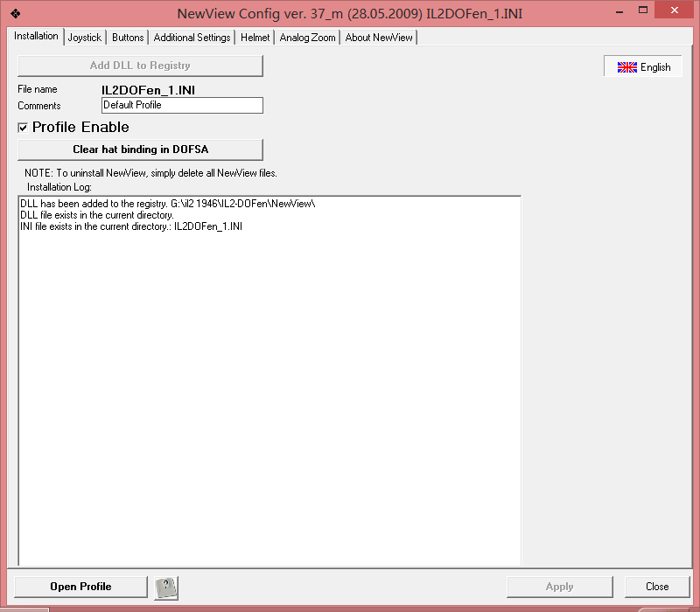Click the IL2DOFen_1.INI file name label
This screenshot has height=612, width=700.
(148, 90)
